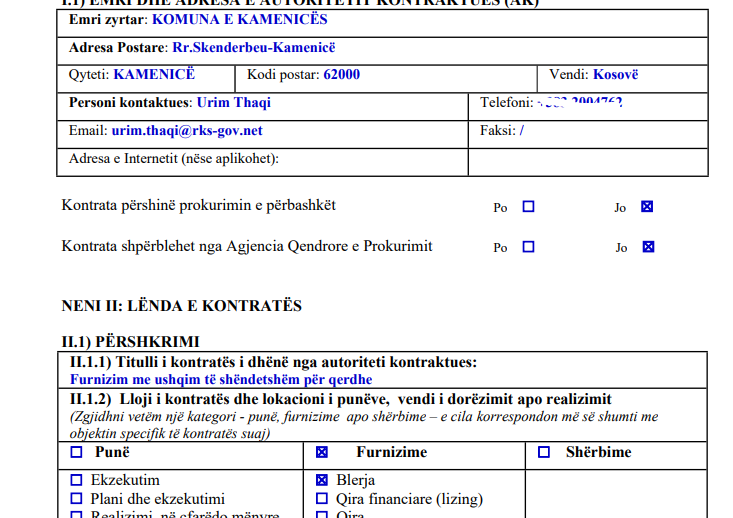
Task: Check the Ekzekutim checkbox
Action: coord(76,480)
